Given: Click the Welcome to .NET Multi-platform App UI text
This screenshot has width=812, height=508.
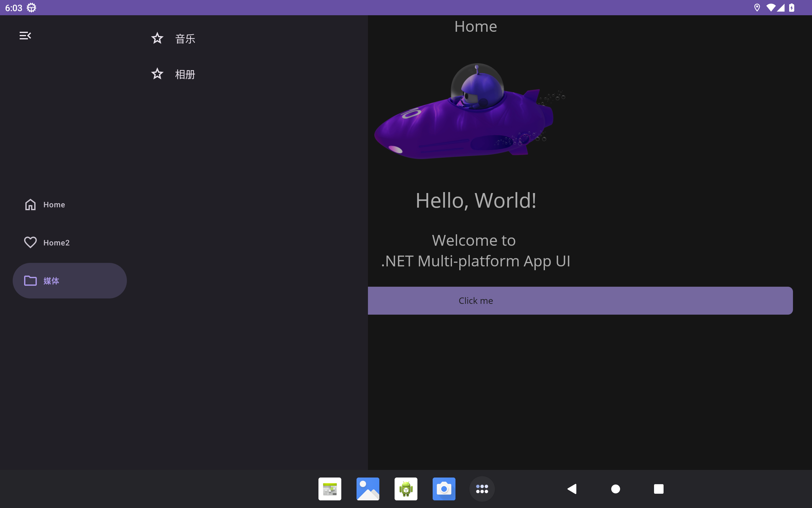Looking at the screenshot, I should pyautogui.click(x=475, y=251).
